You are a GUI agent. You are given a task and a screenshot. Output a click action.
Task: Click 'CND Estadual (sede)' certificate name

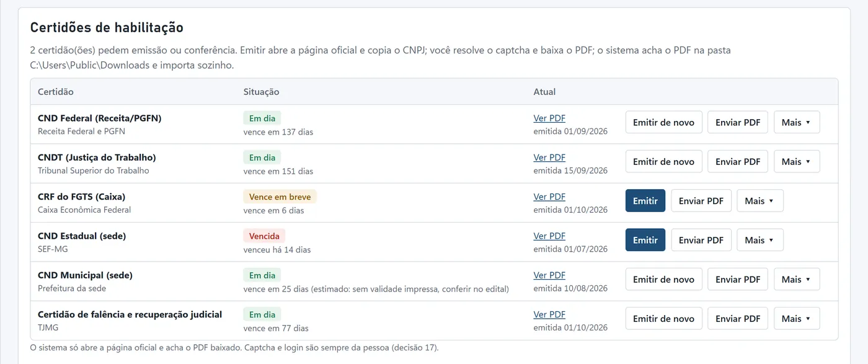pos(82,236)
